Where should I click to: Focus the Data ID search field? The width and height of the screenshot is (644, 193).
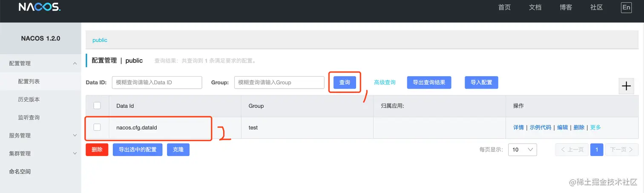[x=157, y=82]
